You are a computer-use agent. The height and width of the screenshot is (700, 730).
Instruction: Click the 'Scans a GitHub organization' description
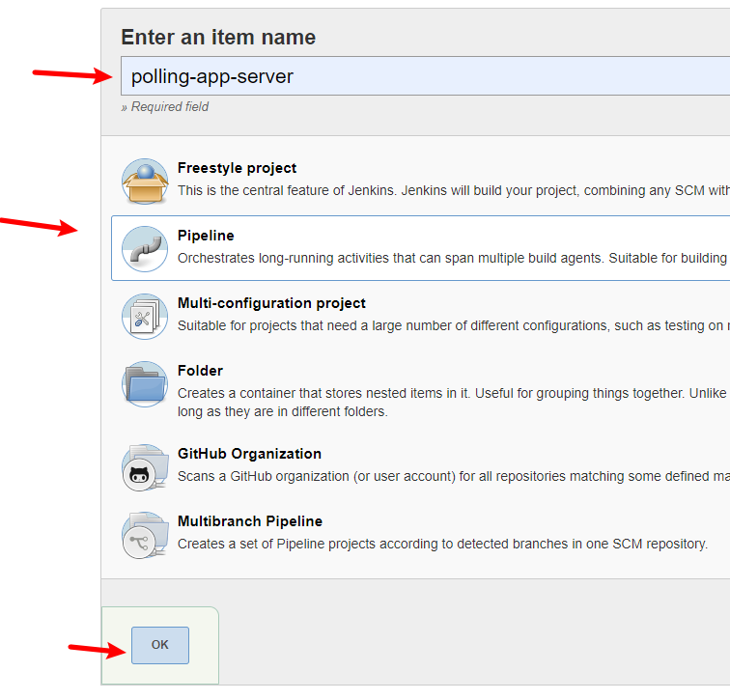point(454,476)
